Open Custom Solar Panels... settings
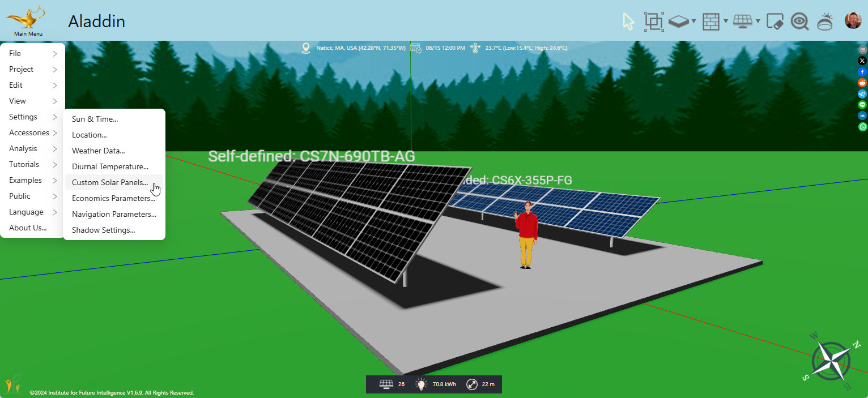 114,183
